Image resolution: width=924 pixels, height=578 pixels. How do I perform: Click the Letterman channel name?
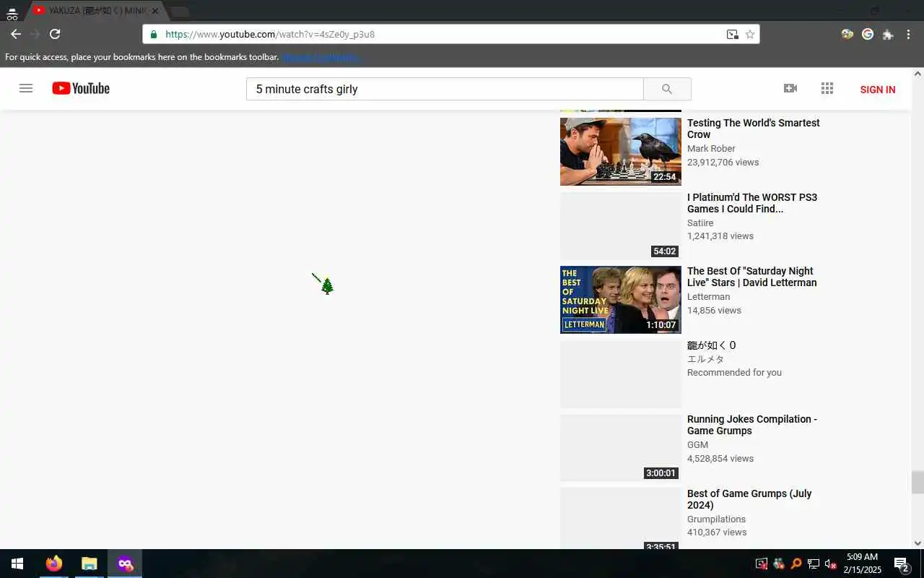tap(708, 297)
